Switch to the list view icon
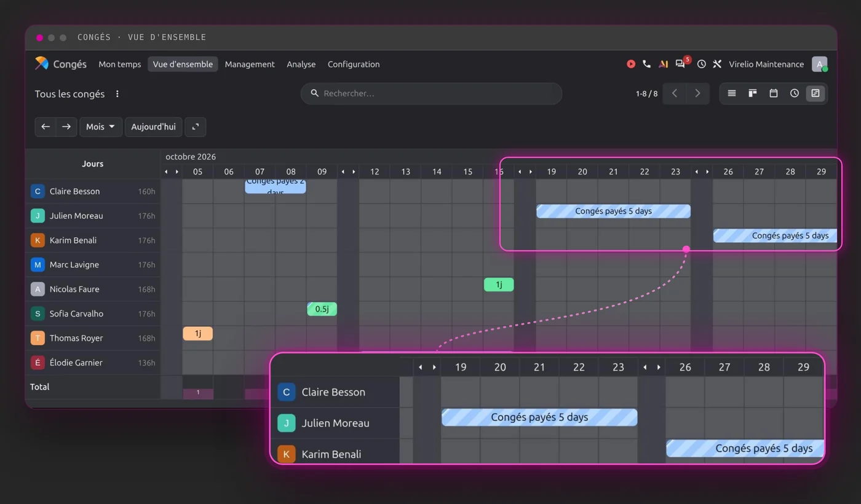 coord(732,93)
